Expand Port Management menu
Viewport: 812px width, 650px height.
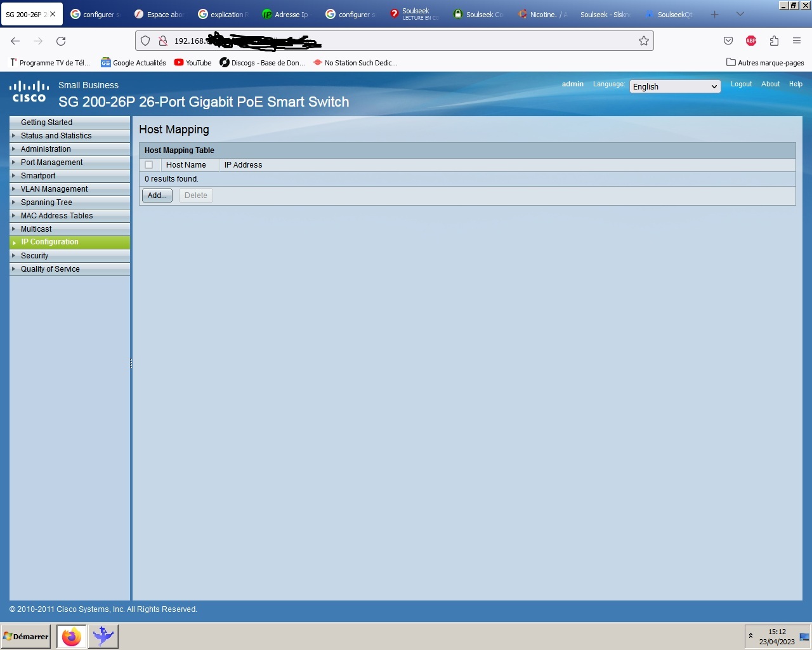tap(70, 162)
